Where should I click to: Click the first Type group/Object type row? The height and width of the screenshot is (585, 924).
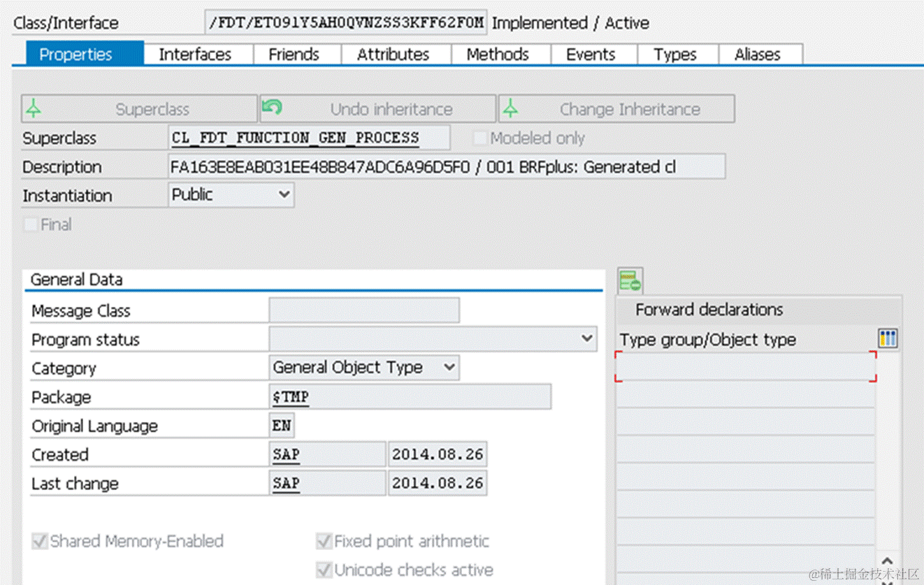tap(746, 366)
